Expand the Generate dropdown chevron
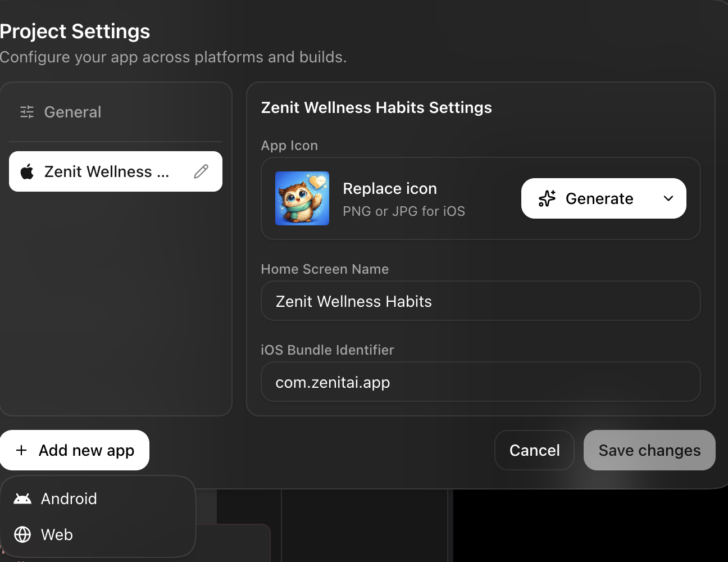728x562 pixels. pos(668,198)
